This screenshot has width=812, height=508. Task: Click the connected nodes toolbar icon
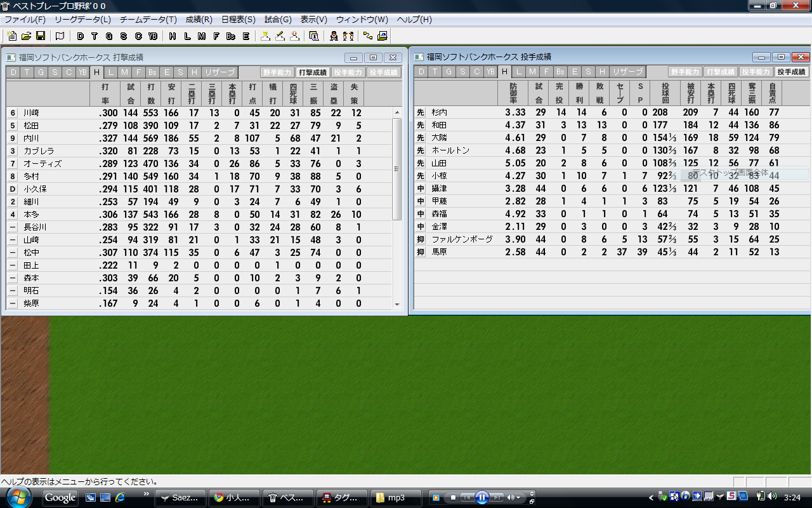click(x=367, y=36)
